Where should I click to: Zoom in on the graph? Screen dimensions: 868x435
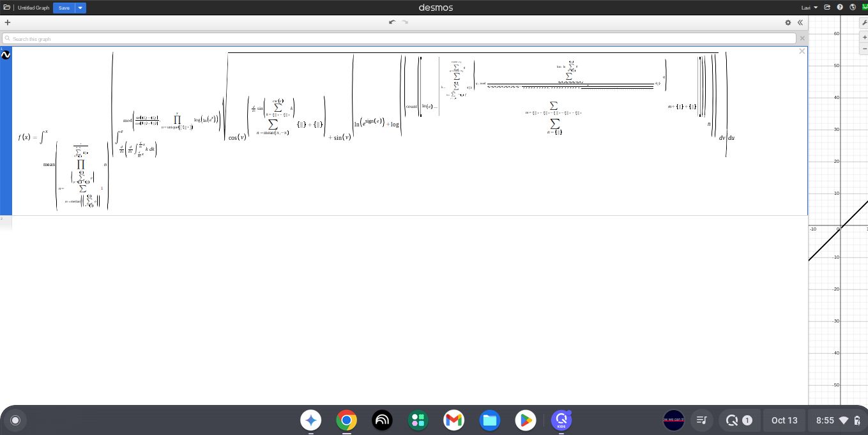click(864, 38)
